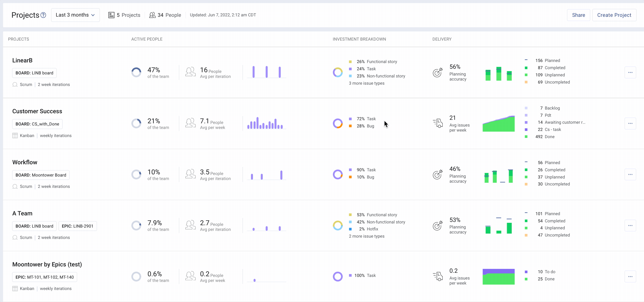Image resolution: width=644 pixels, height=302 pixels.
Task: Click '3 more issue types' under LinearB
Action: pos(366,83)
